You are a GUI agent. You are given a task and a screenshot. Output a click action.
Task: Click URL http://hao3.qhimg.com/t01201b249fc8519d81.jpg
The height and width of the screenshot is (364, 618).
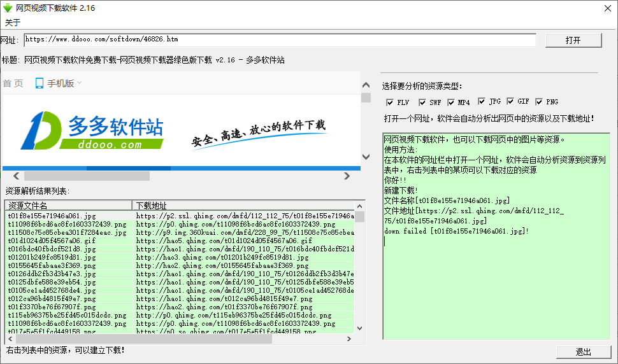pyautogui.click(x=222, y=257)
